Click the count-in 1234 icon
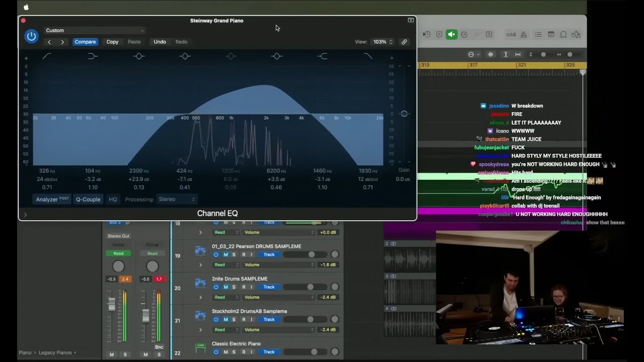 pyautogui.click(x=511, y=34)
